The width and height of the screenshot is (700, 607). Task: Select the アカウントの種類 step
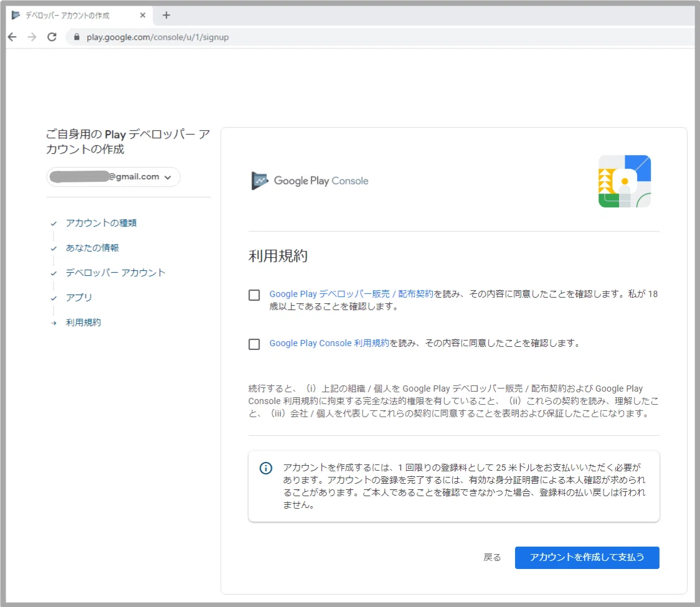click(102, 223)
